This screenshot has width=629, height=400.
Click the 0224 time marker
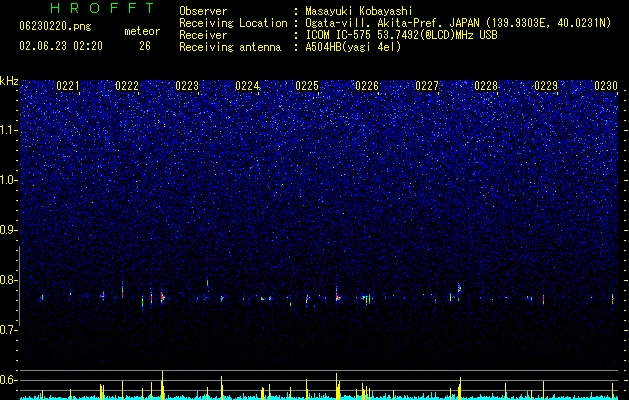click(247, 86)
